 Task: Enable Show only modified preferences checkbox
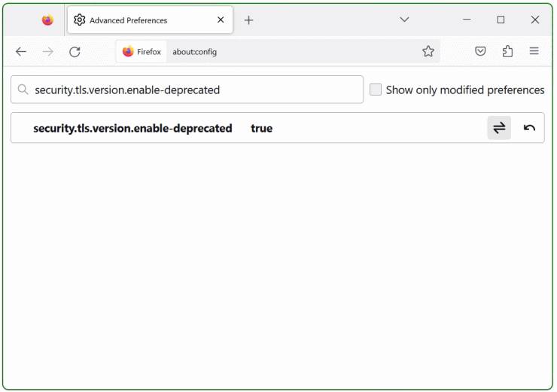[376, 90]
